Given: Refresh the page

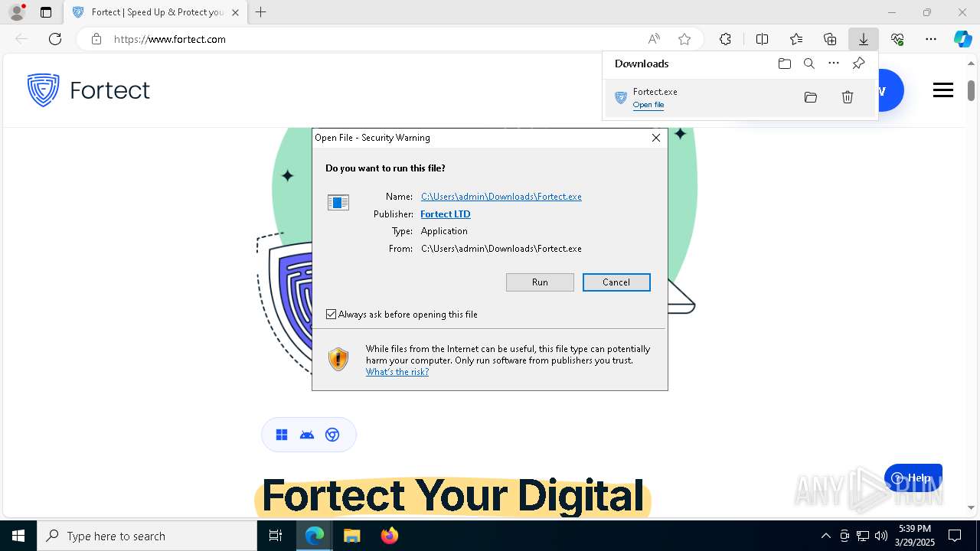Looking at the screenshot, I should [x=55, y=39].
